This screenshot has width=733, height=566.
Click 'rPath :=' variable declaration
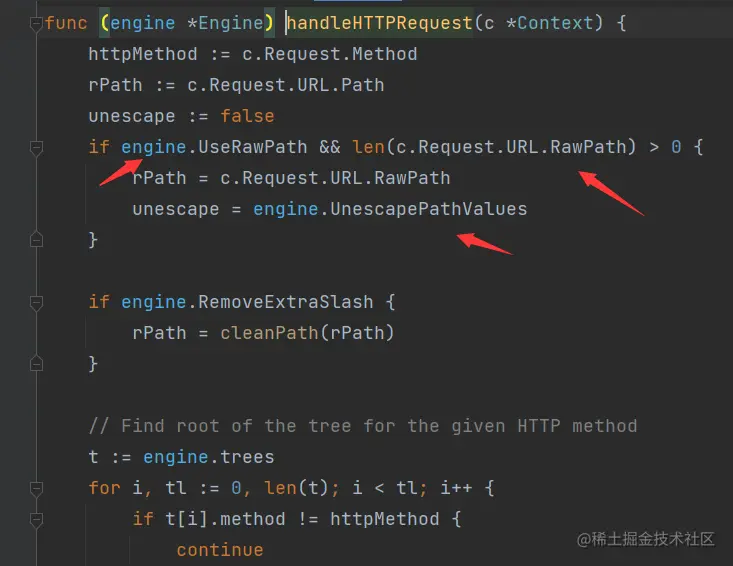coord(132,85)
